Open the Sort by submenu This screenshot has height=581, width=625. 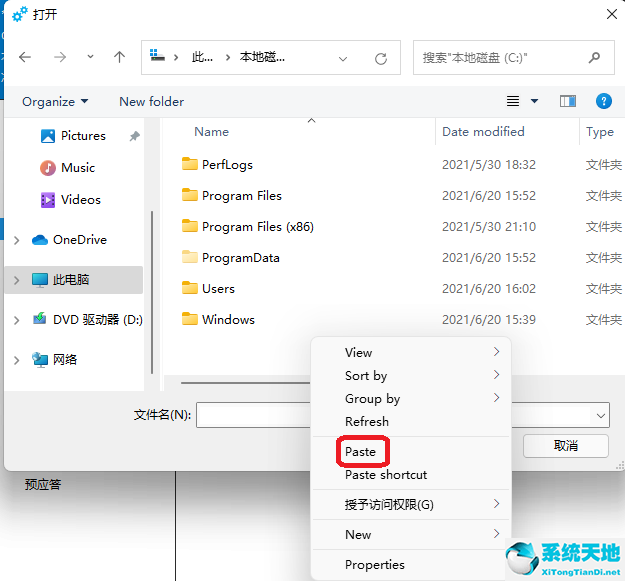(x=411, y=375)
